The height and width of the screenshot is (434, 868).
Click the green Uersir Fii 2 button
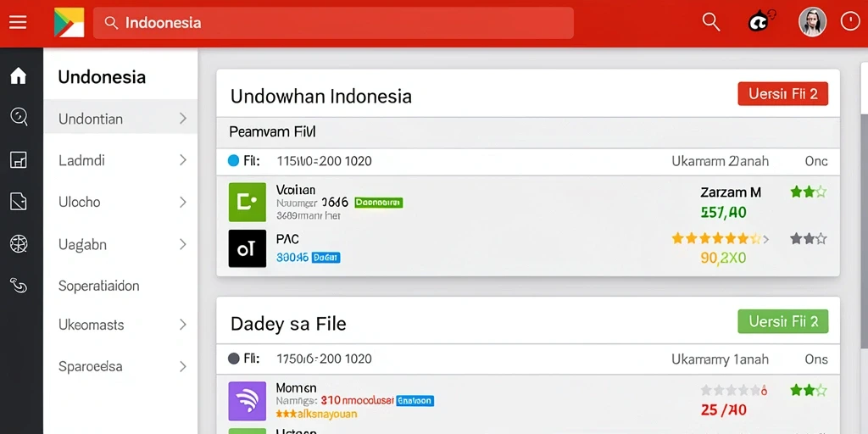(x=782, y=321)
